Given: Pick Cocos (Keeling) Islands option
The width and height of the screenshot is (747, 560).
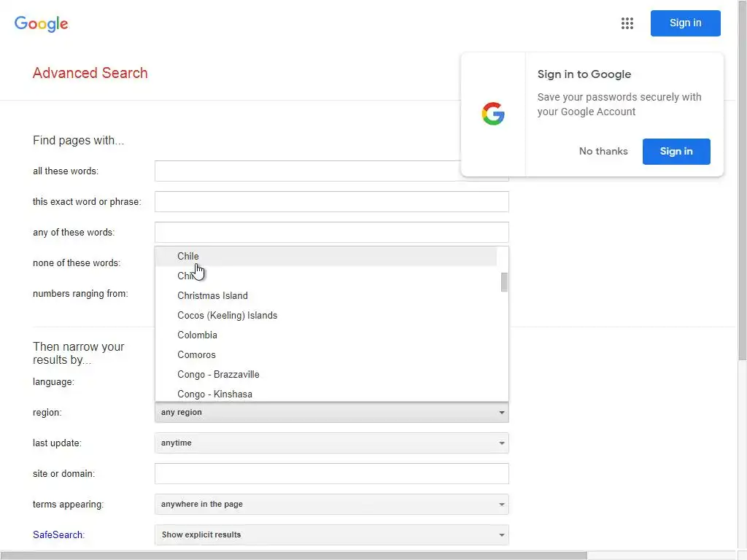Looking at the screenshot, I should 227,316.
